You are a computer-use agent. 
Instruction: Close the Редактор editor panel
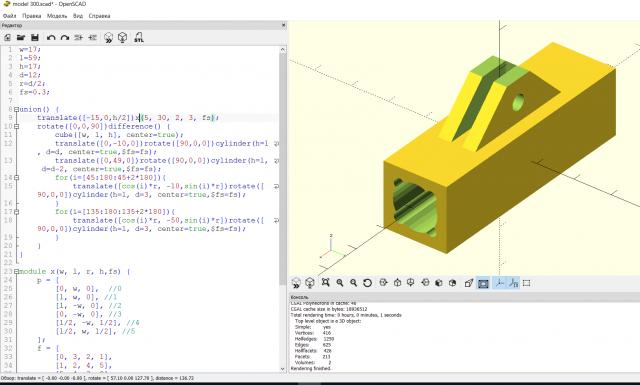pyautogui.click(x=284, y=25)
